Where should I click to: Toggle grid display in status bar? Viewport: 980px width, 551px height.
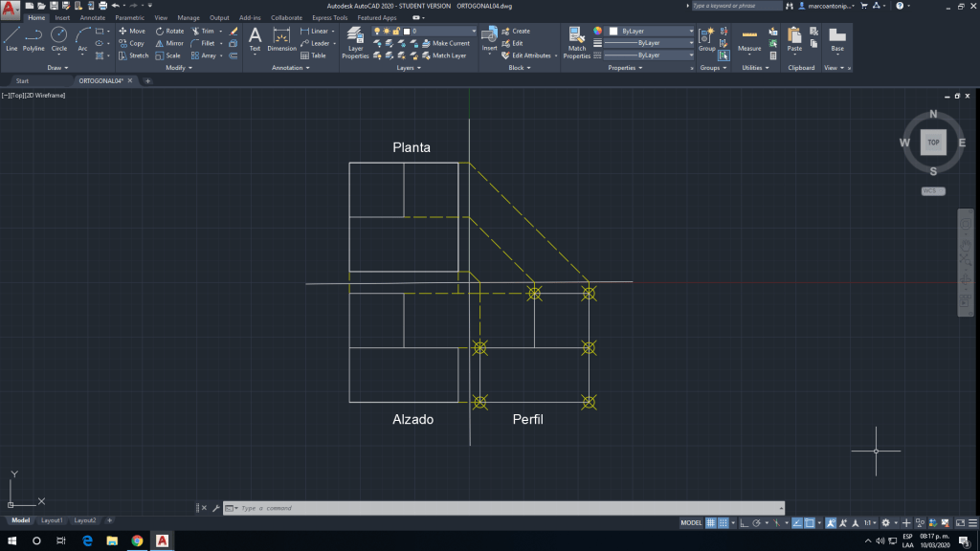pos(711,523)
